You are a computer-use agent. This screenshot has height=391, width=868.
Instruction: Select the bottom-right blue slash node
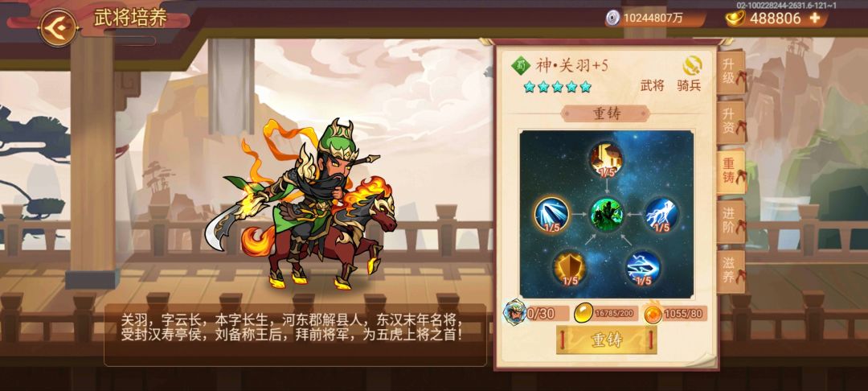click(643, 268)
